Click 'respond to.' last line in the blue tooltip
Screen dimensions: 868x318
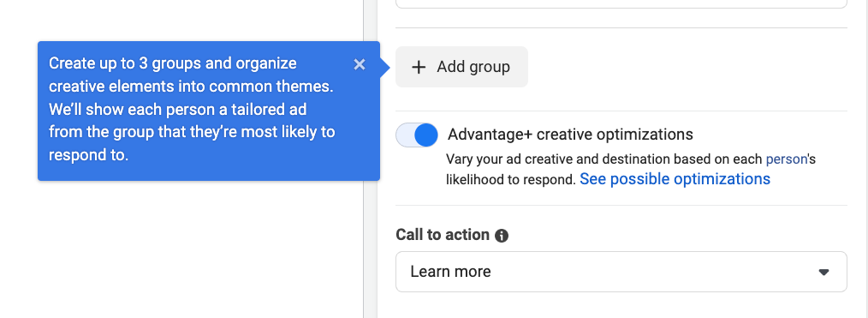(x=88, y=156)
